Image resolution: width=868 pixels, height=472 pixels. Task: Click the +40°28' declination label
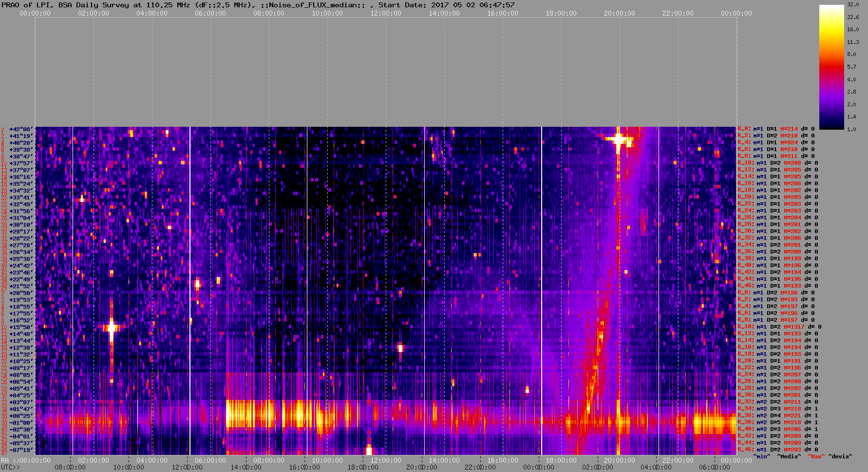[x=21, y=143]
